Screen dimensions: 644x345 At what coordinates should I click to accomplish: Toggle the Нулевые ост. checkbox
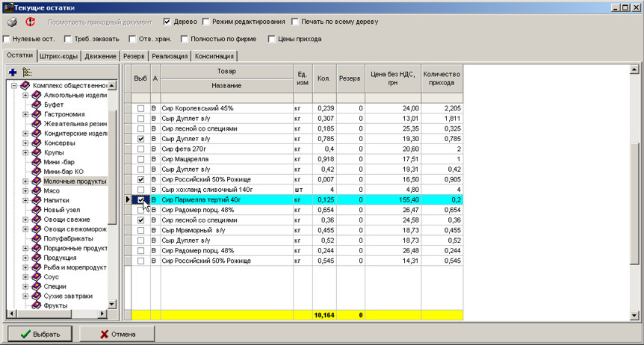pos(7,38)
